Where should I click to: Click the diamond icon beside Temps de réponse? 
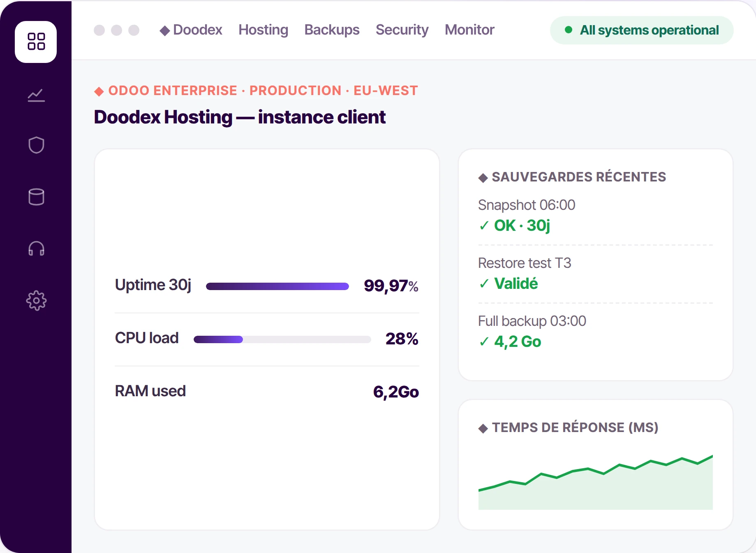[x=483, y=428]
